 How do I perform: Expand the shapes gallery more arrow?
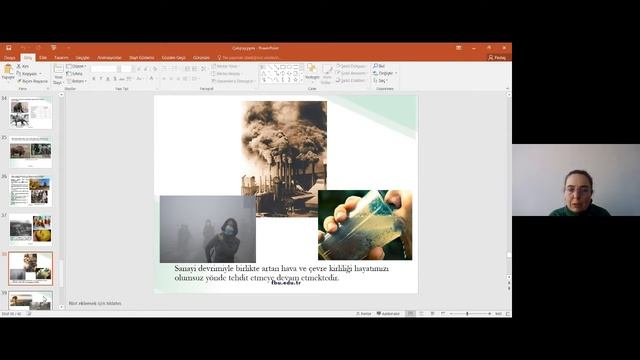coord(302,80)
